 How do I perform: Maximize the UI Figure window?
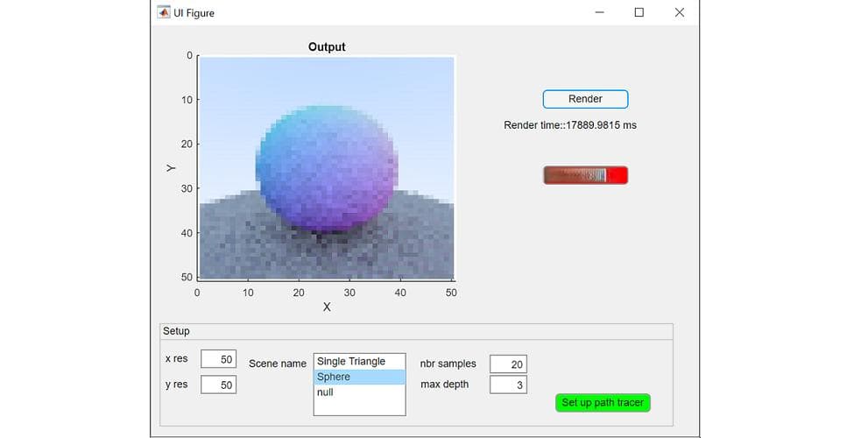(639, 12)
